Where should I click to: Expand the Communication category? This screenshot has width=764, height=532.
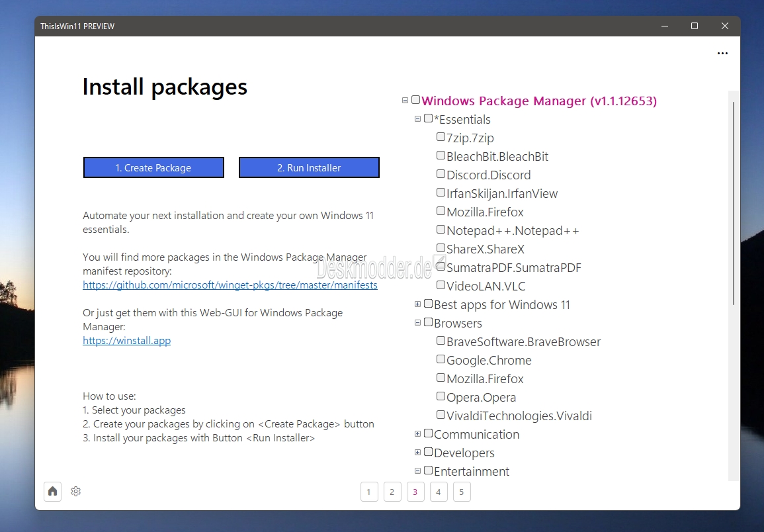[x=418, y=434]
